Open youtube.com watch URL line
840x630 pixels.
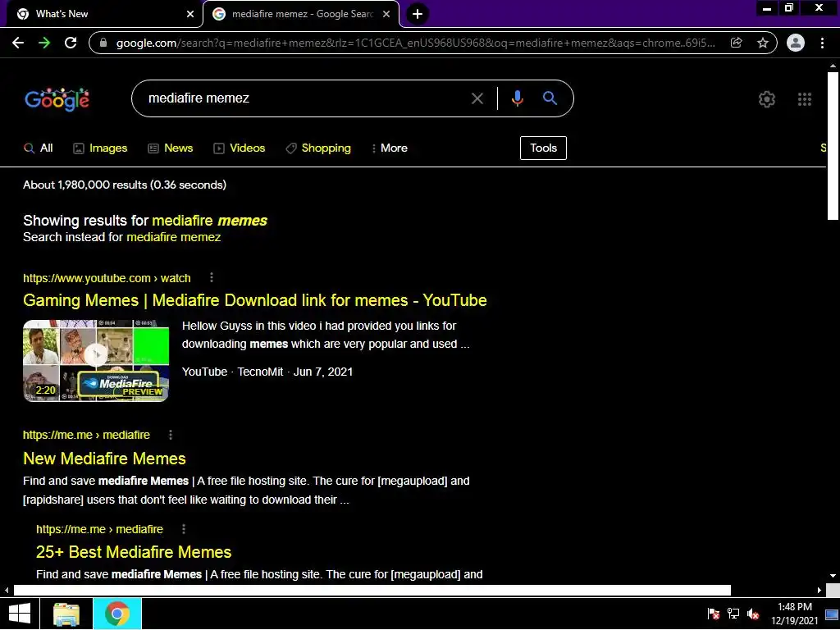point(107,278)
